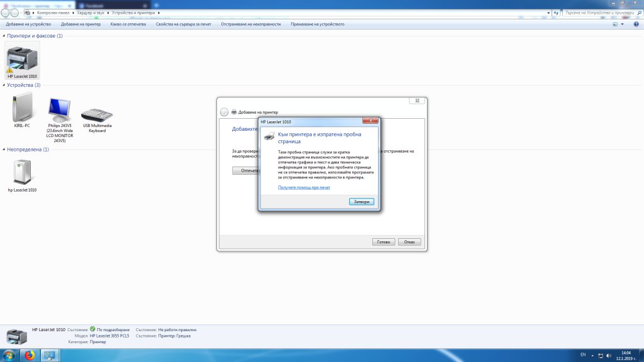Click Добавяне на принтер toolbar command
This screenshot has width=644, height=362.
[80, 25]
